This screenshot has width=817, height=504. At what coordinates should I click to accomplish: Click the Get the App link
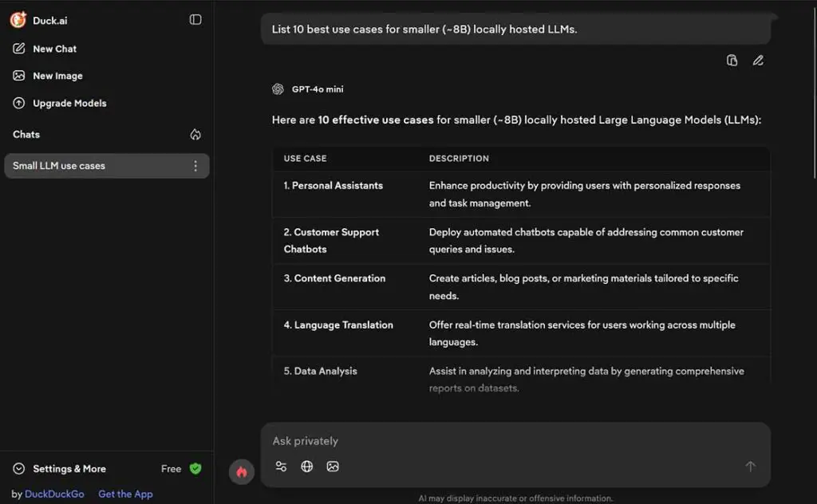(x=125, y=494)
